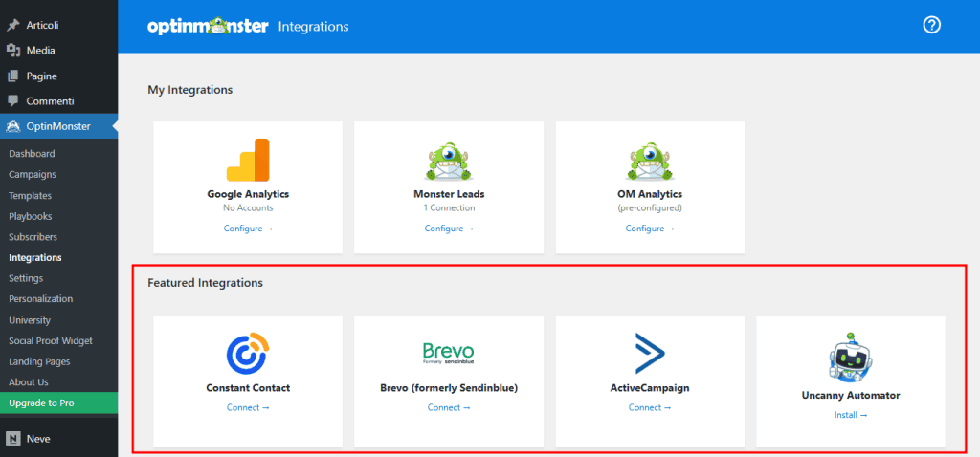Click Connect link under Brevo
The width and height of the screenshot is (980, 457).
click(449, 407)
